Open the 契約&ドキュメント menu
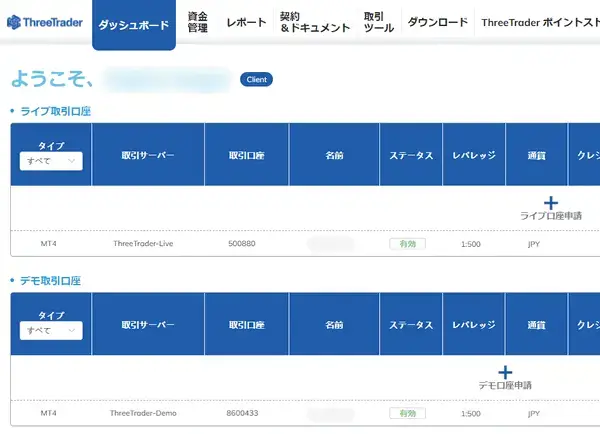 (x=315, y=22)
